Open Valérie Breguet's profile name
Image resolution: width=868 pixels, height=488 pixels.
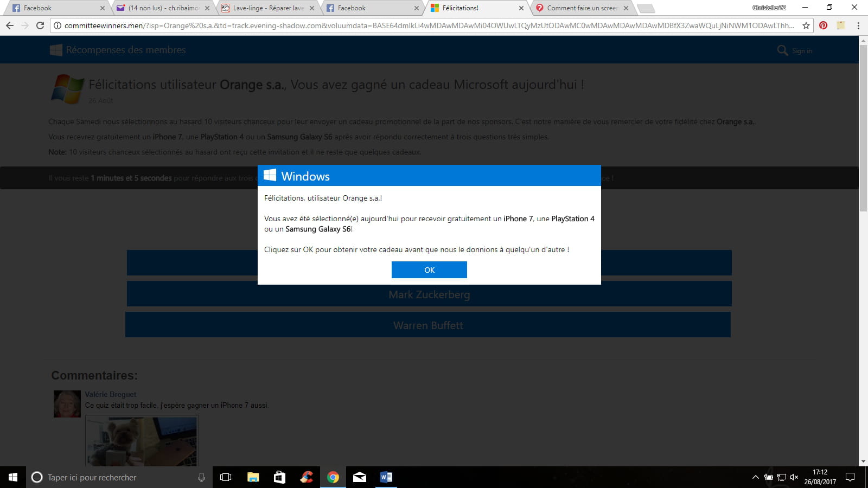pos(111,394)
